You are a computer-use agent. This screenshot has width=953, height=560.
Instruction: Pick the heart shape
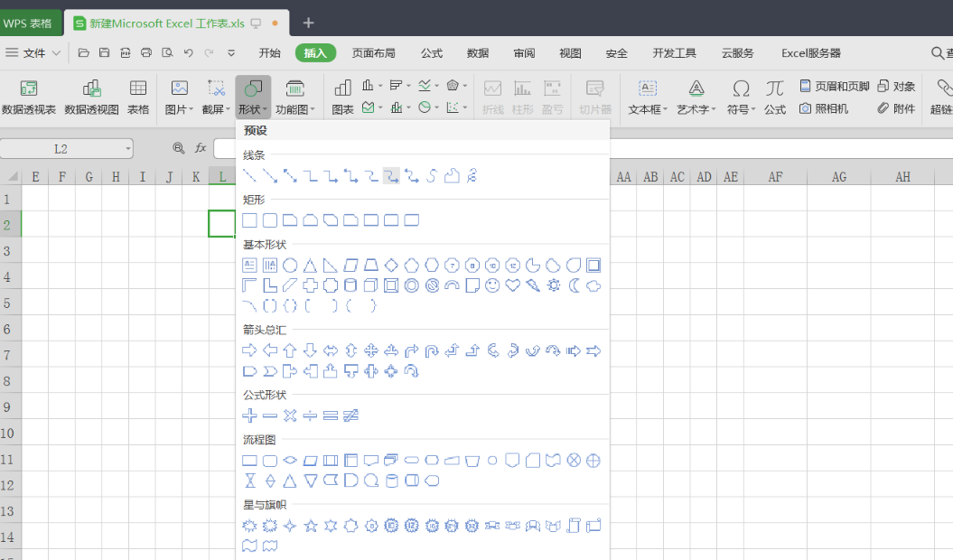(x=513, y=285)
